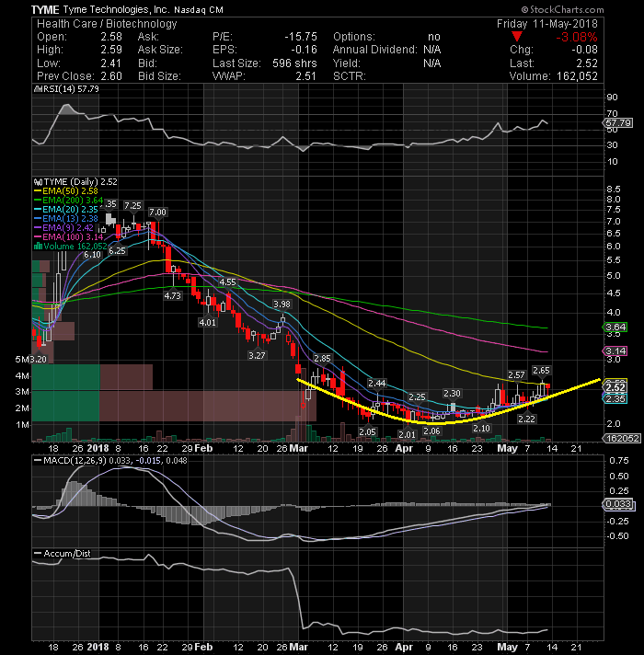
Task: Click the 'Annual Dividend:' label
Action: coord(375,50)
